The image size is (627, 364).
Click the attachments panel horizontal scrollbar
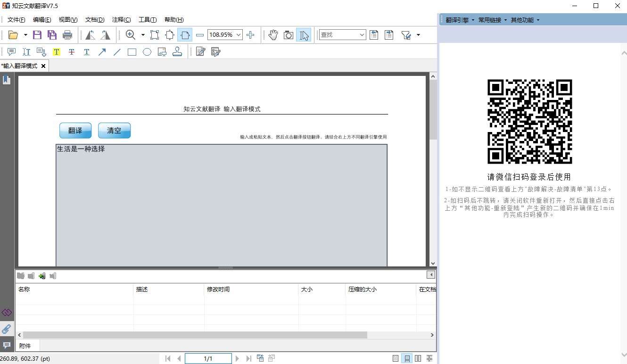[x=193, y=335]
